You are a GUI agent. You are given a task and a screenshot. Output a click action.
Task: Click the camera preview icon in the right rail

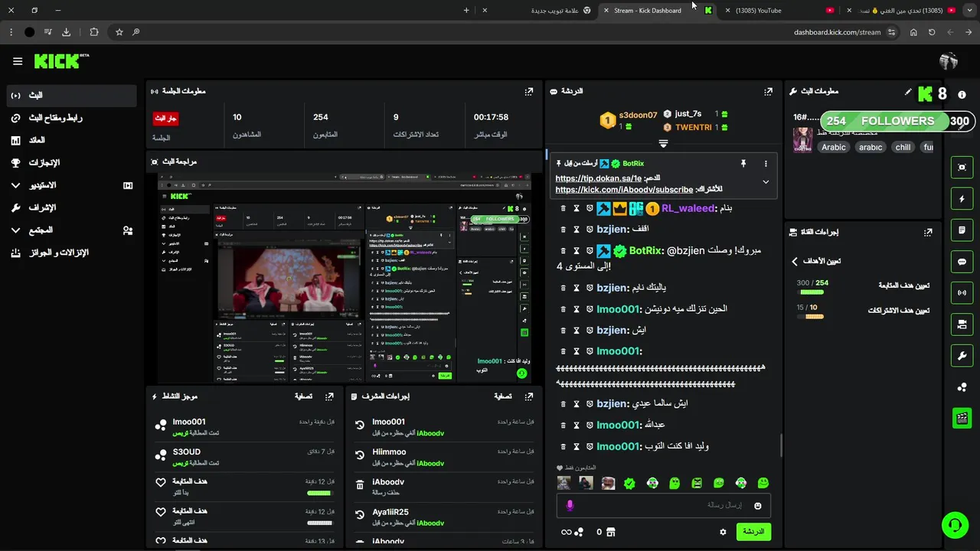[962, 168]
